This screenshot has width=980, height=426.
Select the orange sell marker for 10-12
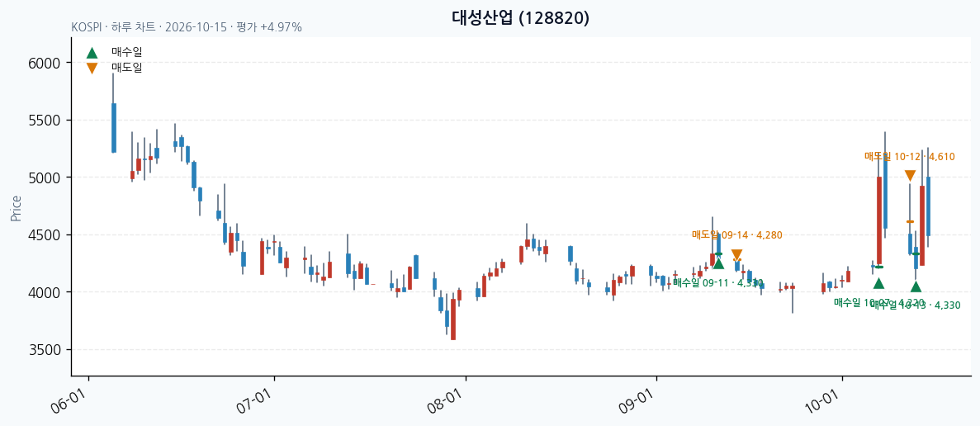pos(910,176)
